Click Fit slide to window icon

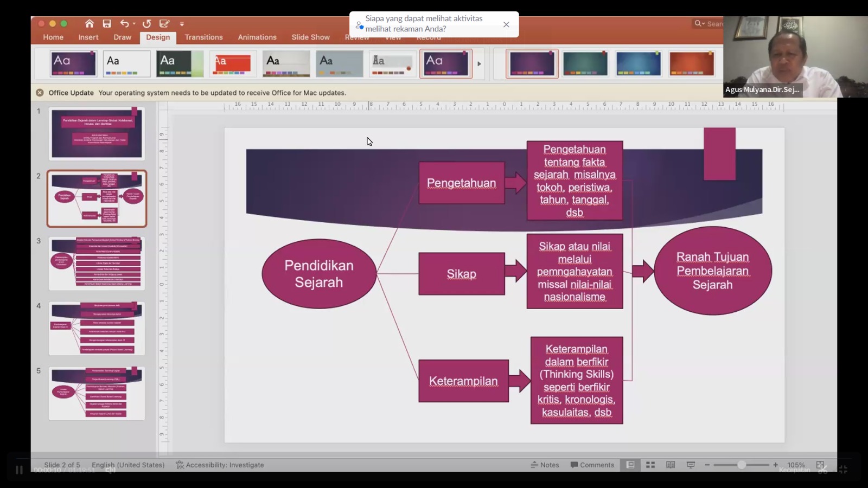[820, 465]
